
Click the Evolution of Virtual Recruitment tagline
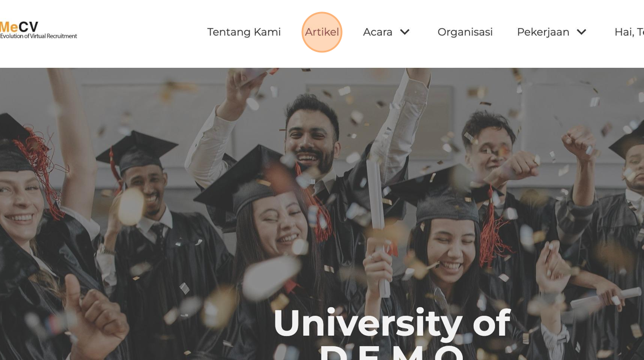pyautogui.click(x=39, y=36)
